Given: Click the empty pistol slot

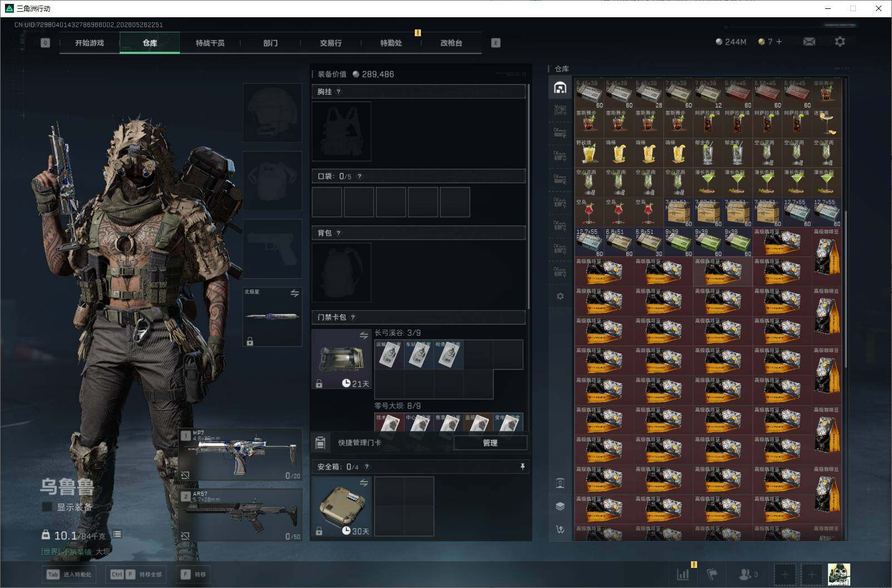Looking at the screenshot, I should 272,249.
